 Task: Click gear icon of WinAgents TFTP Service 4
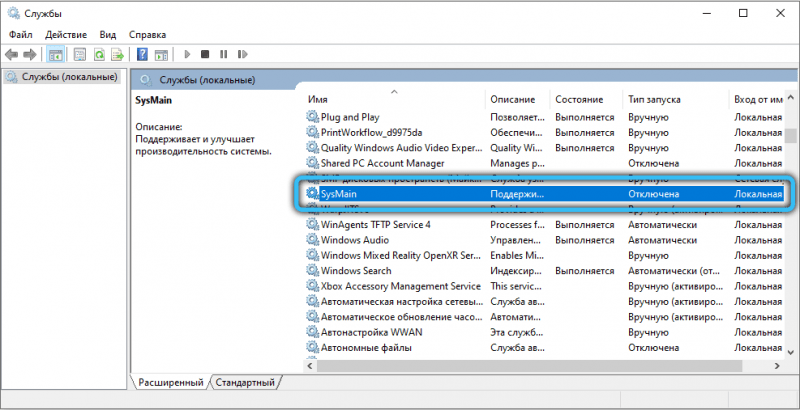(312, 224)
